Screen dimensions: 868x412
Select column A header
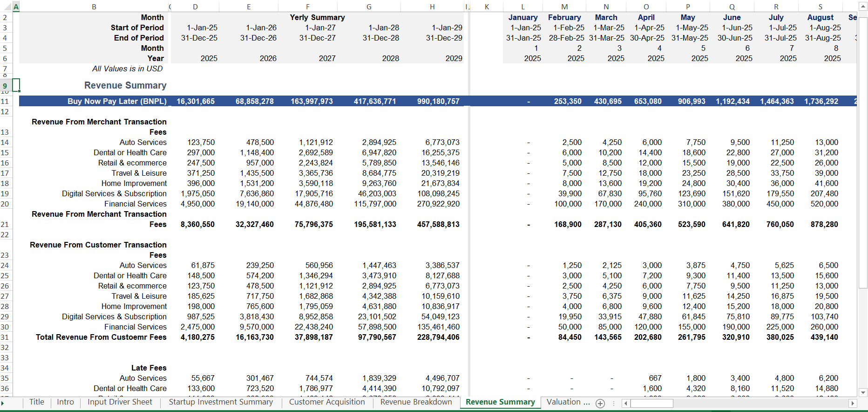click(x=16, y=7)
